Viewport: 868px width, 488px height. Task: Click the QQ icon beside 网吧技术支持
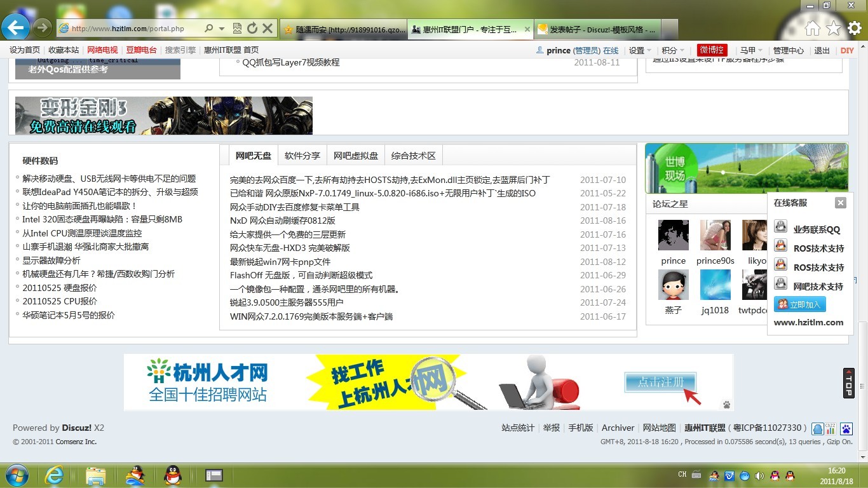[781, 284]
